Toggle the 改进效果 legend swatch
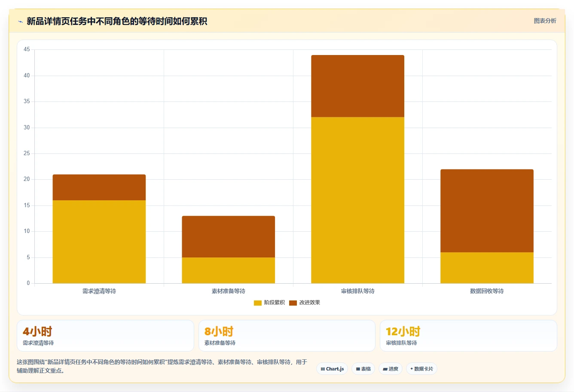574x392 pixels. click(293, 303)
